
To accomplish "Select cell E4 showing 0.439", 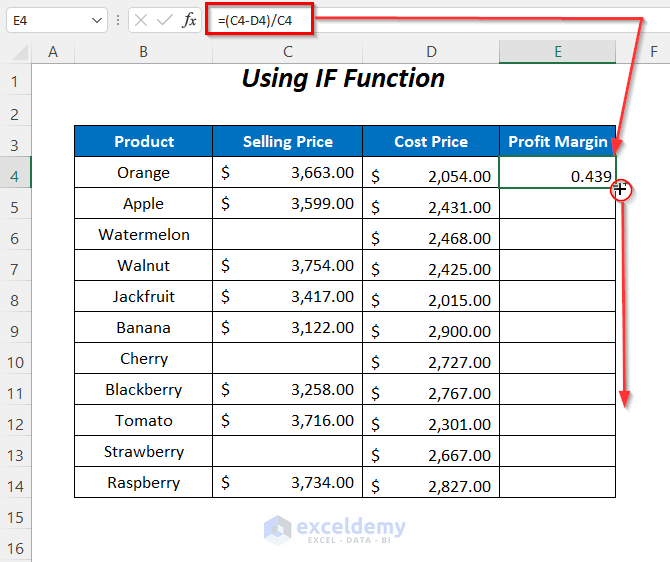I will (557, 175).
